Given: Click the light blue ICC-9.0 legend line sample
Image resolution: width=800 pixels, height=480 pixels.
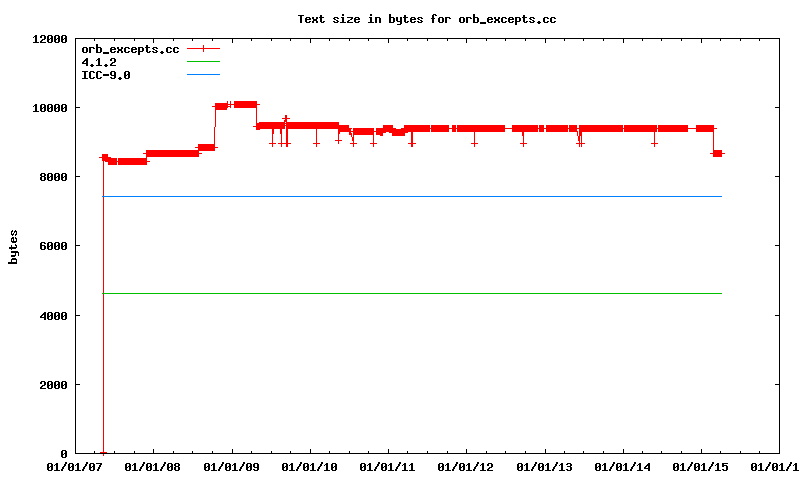Looking at the screenshot, I should [x=202, y=75].
